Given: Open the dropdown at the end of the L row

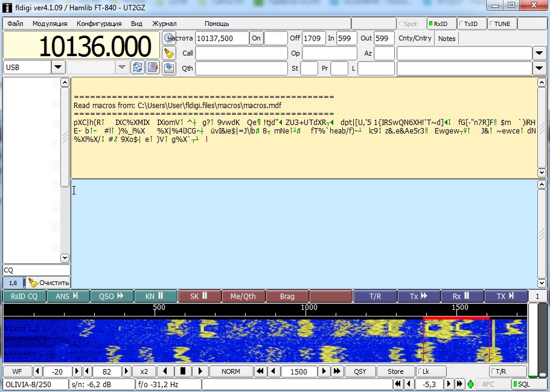Looking at the screenshot, I should click(540, 68).
